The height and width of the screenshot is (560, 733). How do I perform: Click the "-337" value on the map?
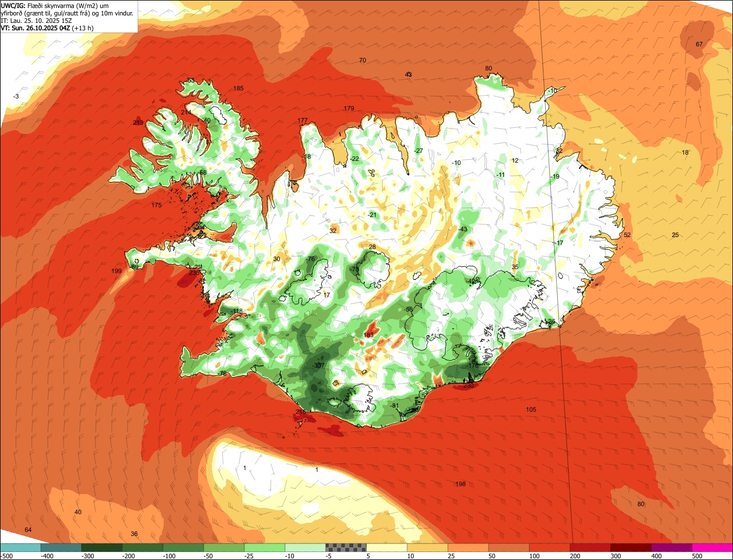click(x=318, y=365)
